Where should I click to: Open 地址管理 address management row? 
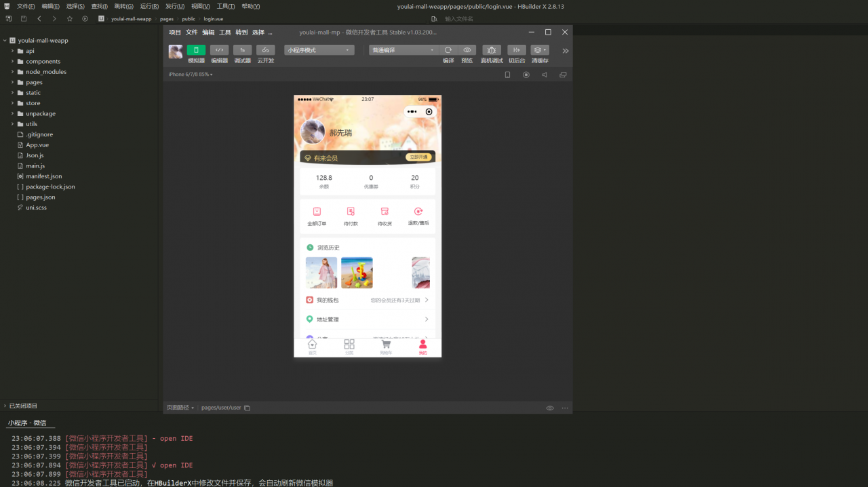coord(368,319)
